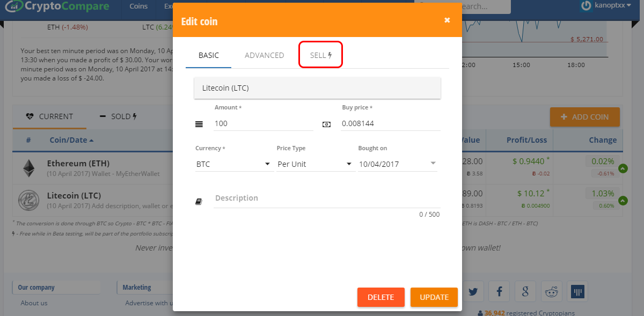Image resolution: width=644 pixels, height=316 pixels.
Task: Switch to the CURRENT portfolio tab
Action: (x=49, y=116)
